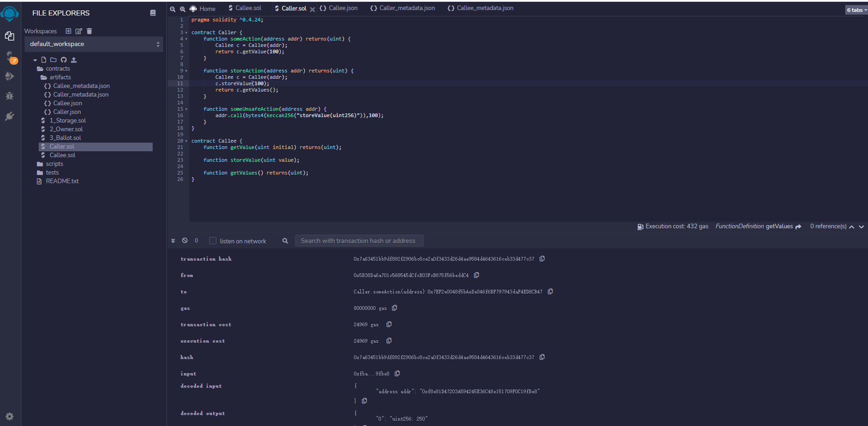This screenshot has width=868, height=426.
Task: Zoom out editor font icon
Action: tap(173, 9)
